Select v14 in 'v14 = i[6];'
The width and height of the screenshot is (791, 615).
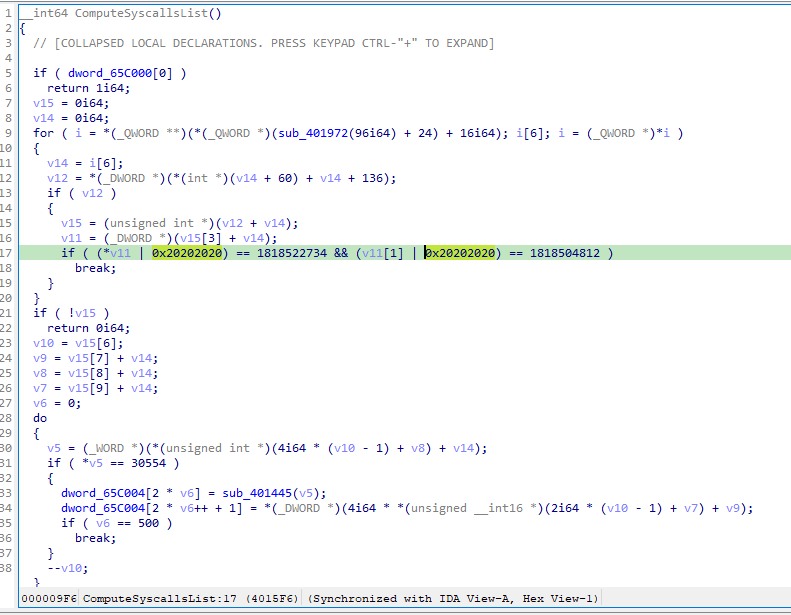click(58, 163)
